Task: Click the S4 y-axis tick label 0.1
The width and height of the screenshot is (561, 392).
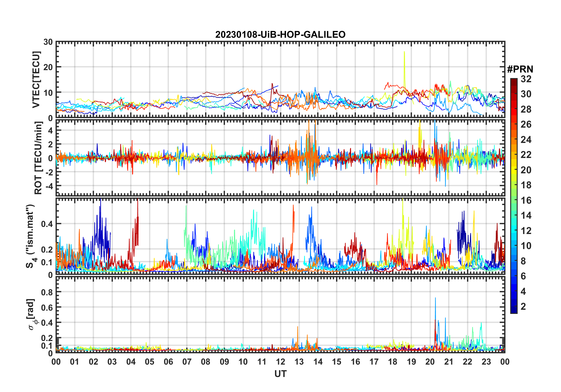Action: tap(47, 262)
